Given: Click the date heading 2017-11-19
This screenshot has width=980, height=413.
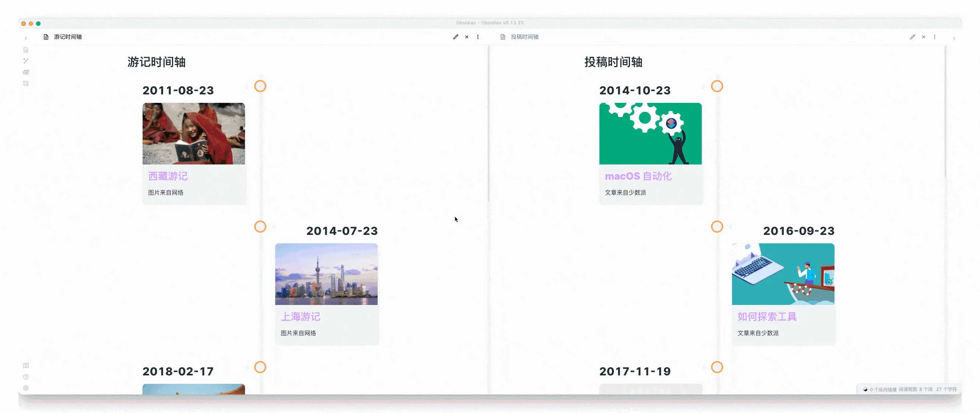Looking at the screenshot, I should pos(635,371).
